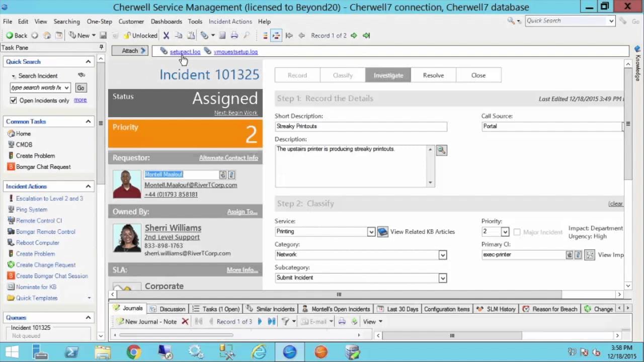
Task: Click View Related KB Articles book icon
Action: (x=383, y=232)
